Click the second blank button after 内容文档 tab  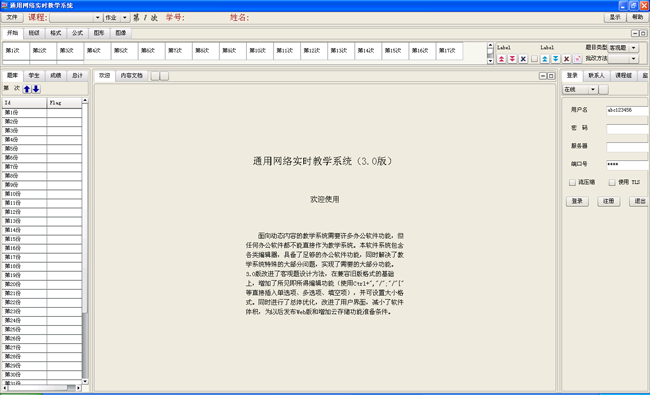click(165, 76)
